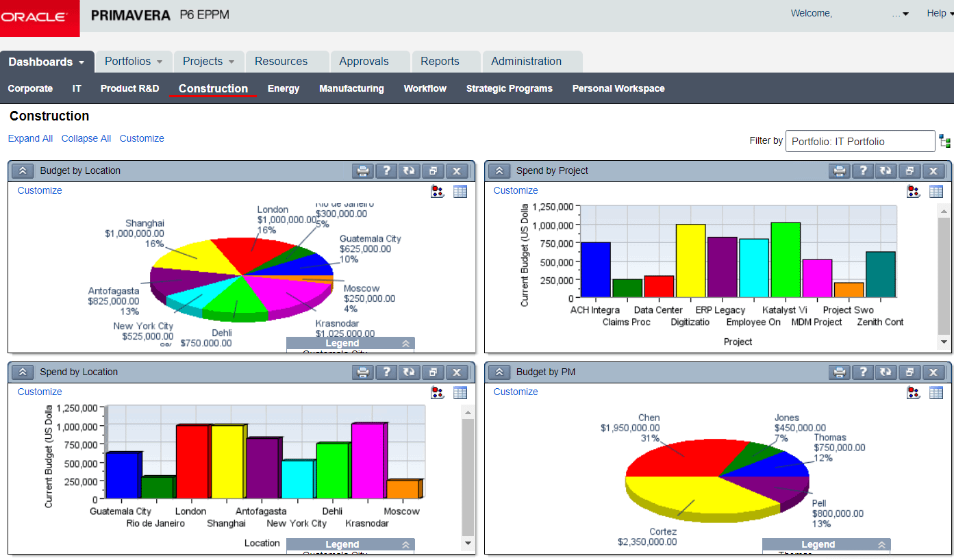Viewport: 954px width, 560px height.
Task: Open the portfolio selector beside the filter field
Action: [x=945, y=141]
